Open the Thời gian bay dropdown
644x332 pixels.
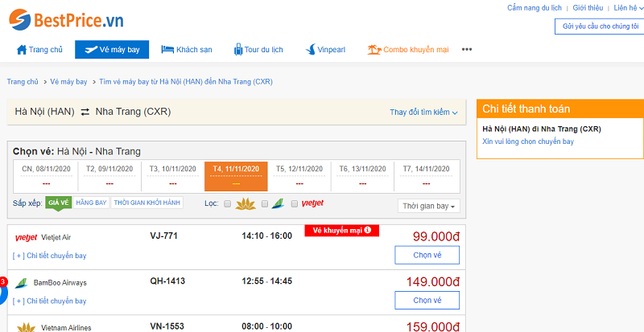[x=429, y=206]
